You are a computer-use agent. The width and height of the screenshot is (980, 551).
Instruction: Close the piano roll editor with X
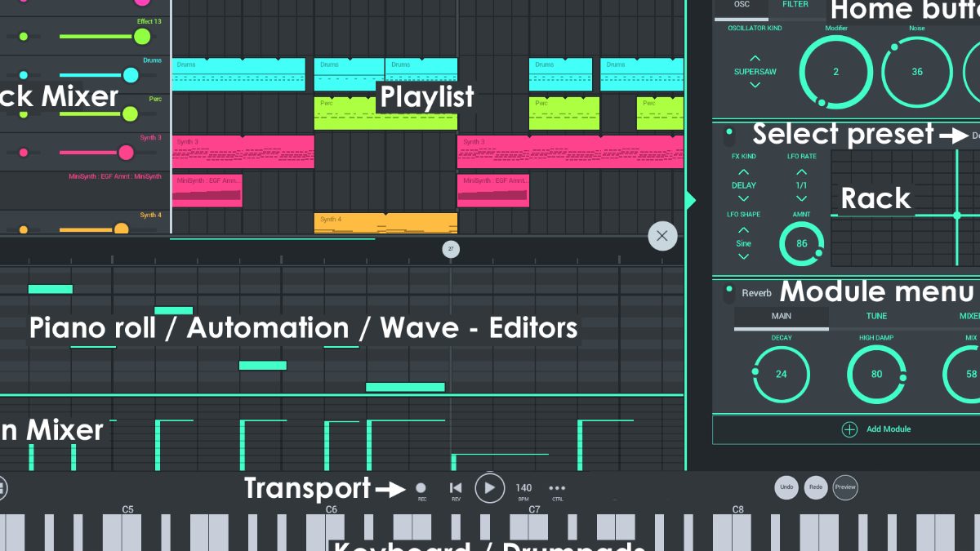tap(662, 237)
